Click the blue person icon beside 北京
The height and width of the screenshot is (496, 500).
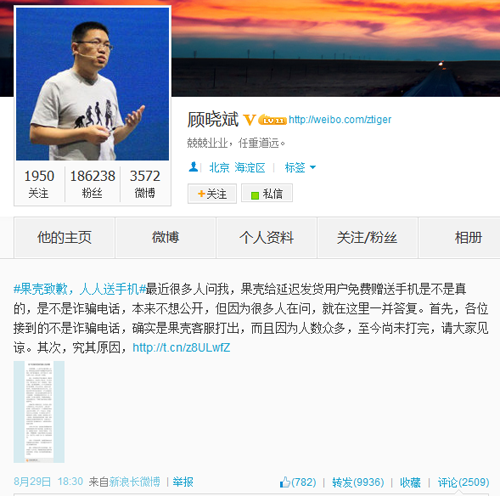pos(193,167)
